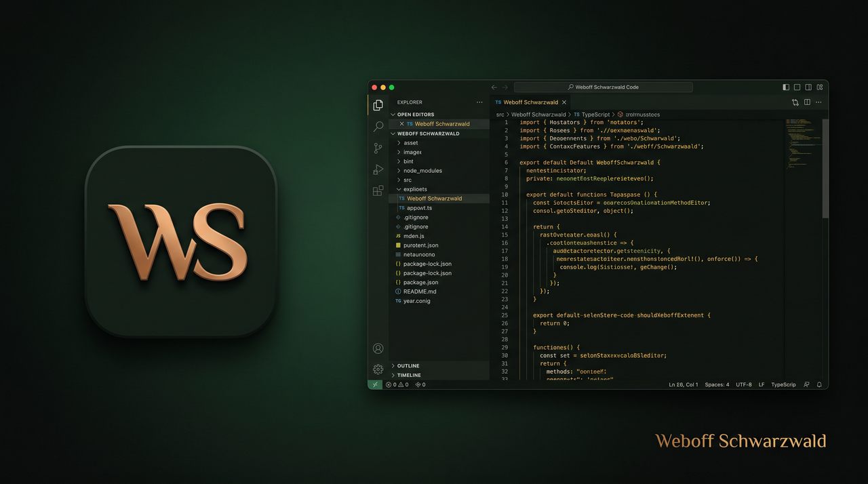Collapse the explioets folder
The width and height of the screenshot is (868, 484).
click(x=399, y=189)
